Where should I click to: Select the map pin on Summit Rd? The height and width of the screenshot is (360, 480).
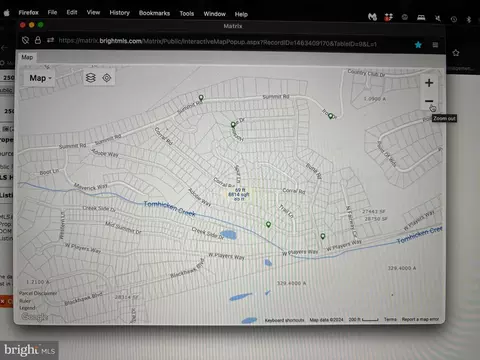point(201,98)
